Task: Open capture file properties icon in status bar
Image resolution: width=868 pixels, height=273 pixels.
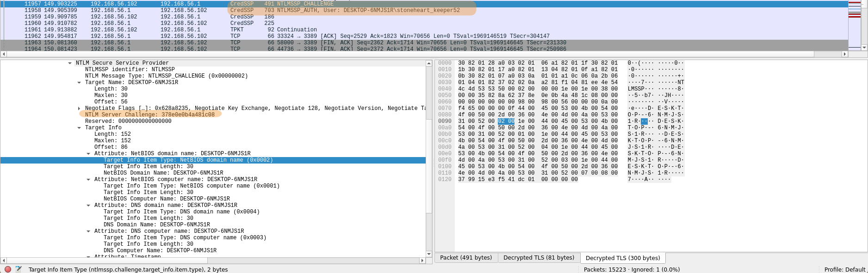Action: (x=19, y=269)
